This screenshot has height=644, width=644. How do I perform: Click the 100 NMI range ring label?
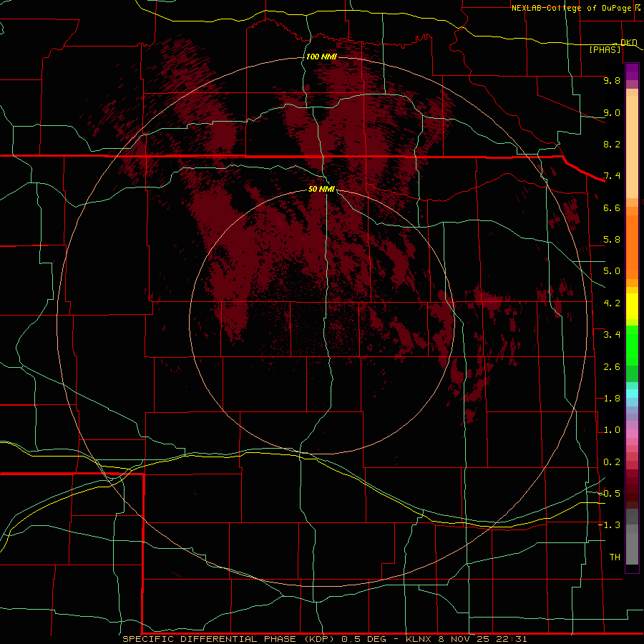click(x=321, y=57)
